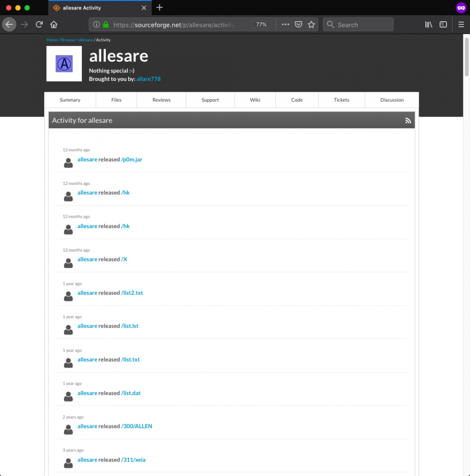Click the forward navigation arrow

pyautogui.click(x=24, y=24)
